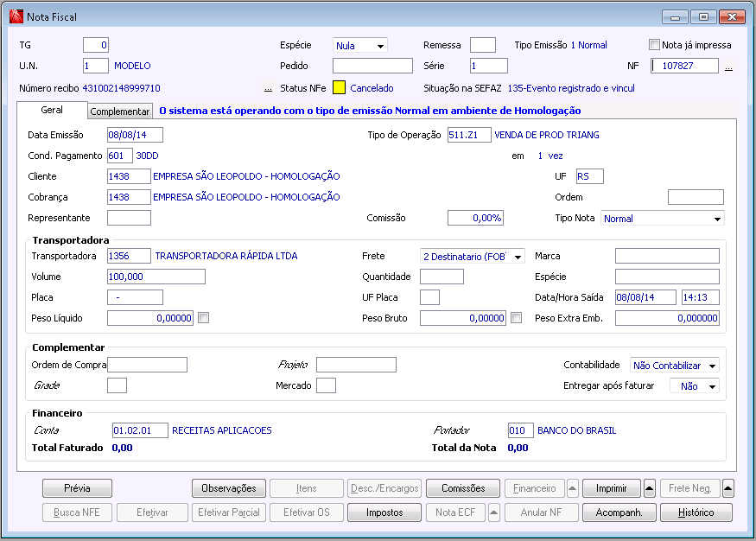The width and height of the screenshot is (756, 541).
Task: Click the Transportadora code field 1356
Action: coord(129,256)
